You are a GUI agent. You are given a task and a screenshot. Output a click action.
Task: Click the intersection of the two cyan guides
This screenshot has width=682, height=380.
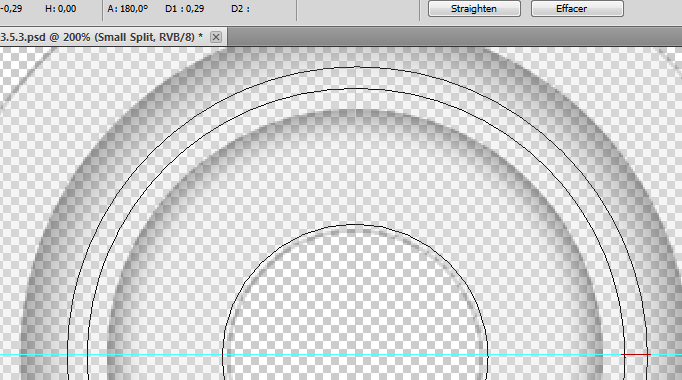(355, 355)
